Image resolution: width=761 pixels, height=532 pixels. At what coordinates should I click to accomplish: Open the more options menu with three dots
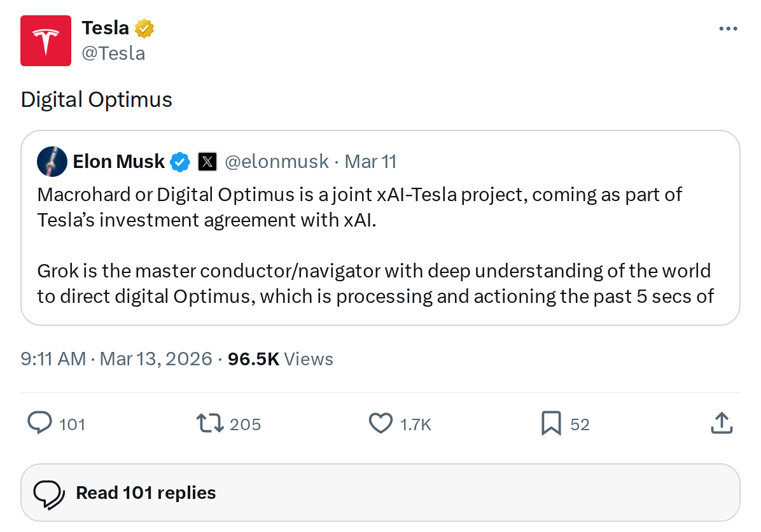(x=727, y=28)
